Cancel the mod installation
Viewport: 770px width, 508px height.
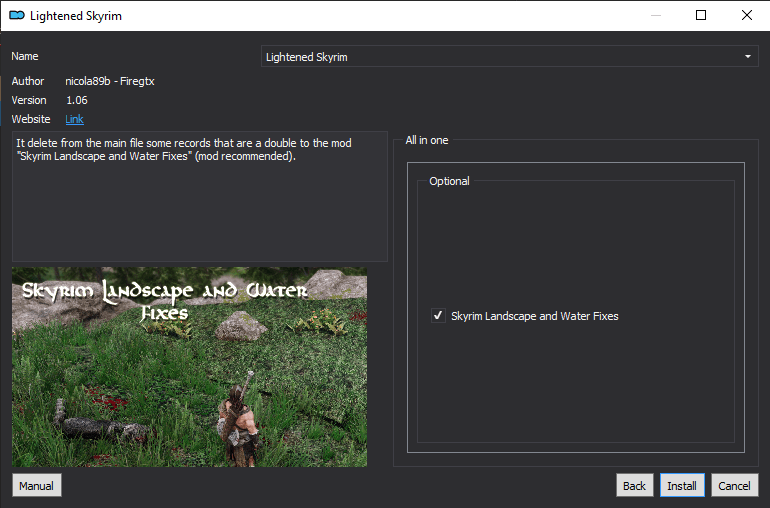point(734,485)
